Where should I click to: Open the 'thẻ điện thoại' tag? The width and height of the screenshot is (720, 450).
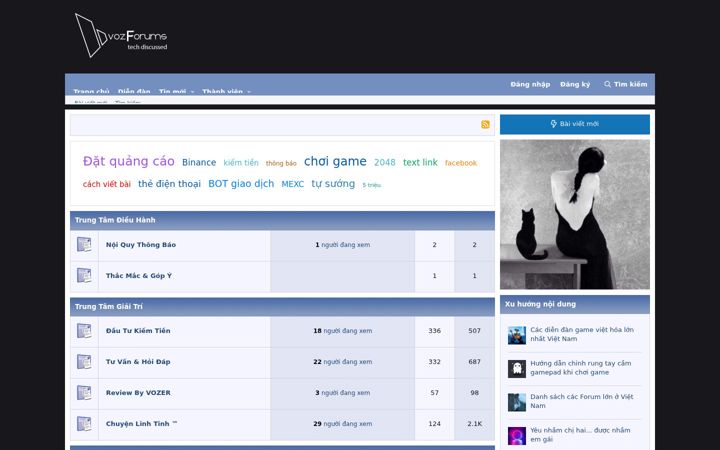[169, 184]
